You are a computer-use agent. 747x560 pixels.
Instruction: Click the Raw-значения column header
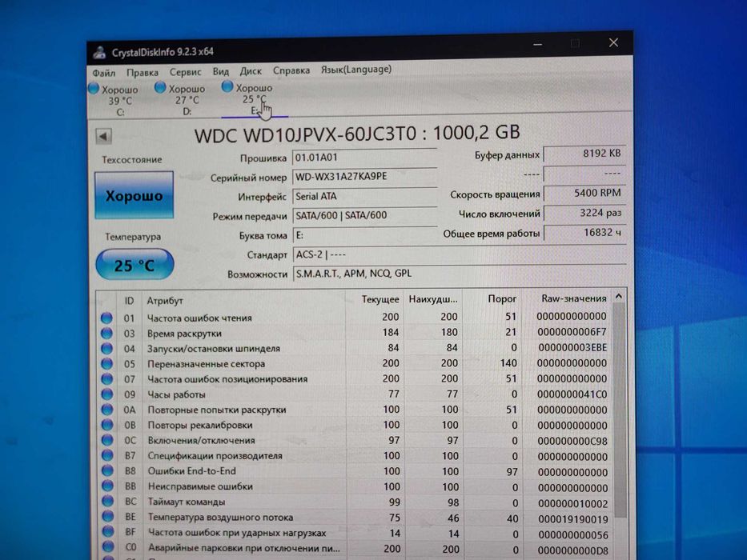(567, 298)
